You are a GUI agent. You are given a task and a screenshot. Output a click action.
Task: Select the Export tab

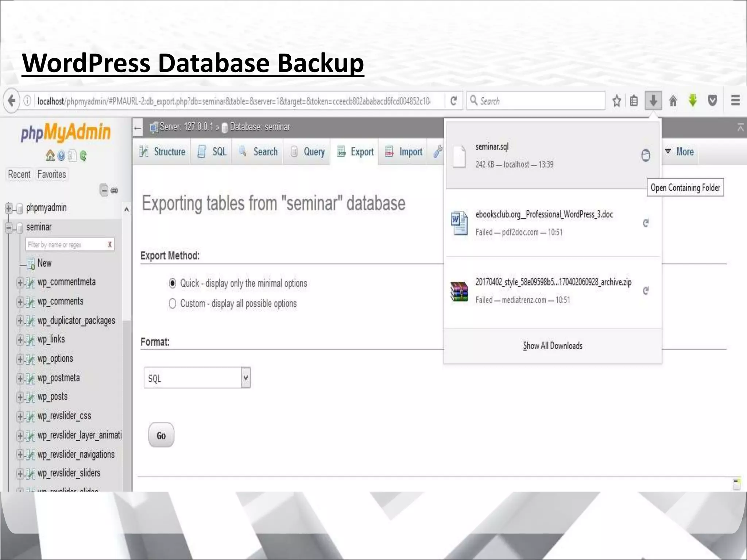tap(355, 152)
